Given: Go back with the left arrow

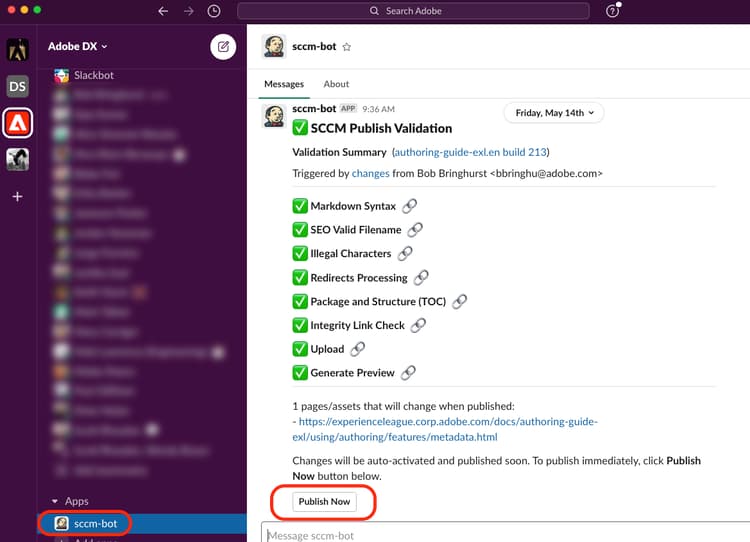Looking at the screenshot, I should 163,11.
